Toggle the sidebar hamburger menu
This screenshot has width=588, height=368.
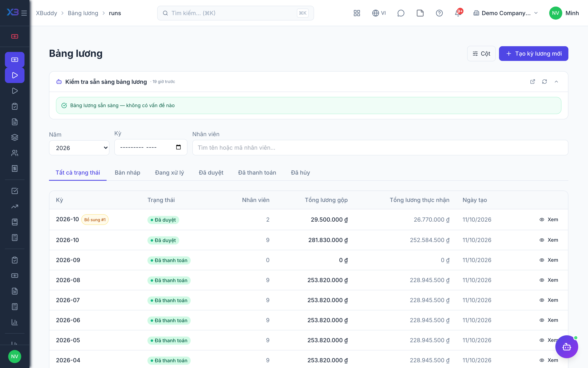click(x=24, y=13)
